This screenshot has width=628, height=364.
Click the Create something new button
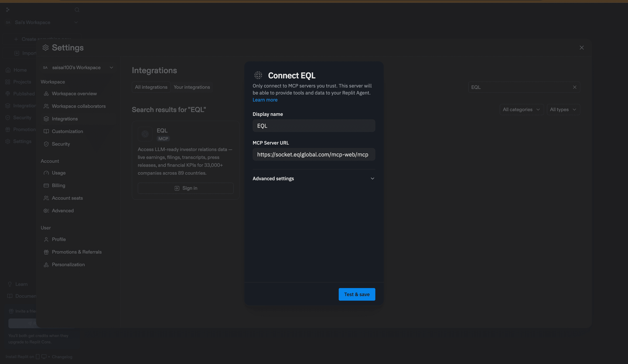tap(42, 39)
